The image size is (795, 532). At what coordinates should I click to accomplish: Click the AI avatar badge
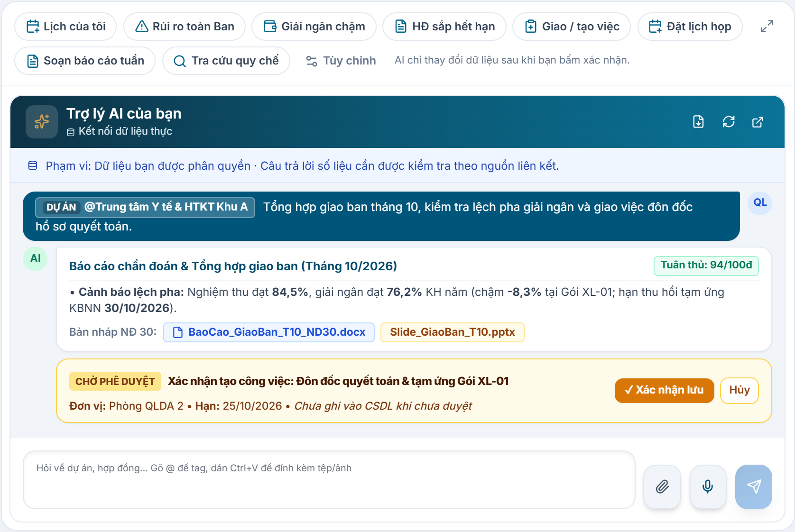pyautogui.click(x=36, y=259)
